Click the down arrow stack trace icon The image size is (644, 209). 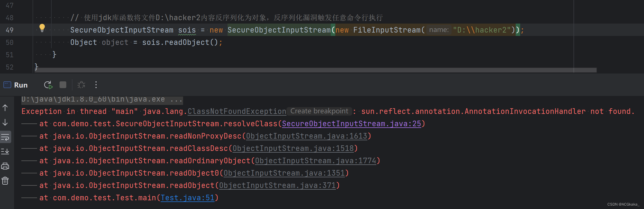pos(5,122)
